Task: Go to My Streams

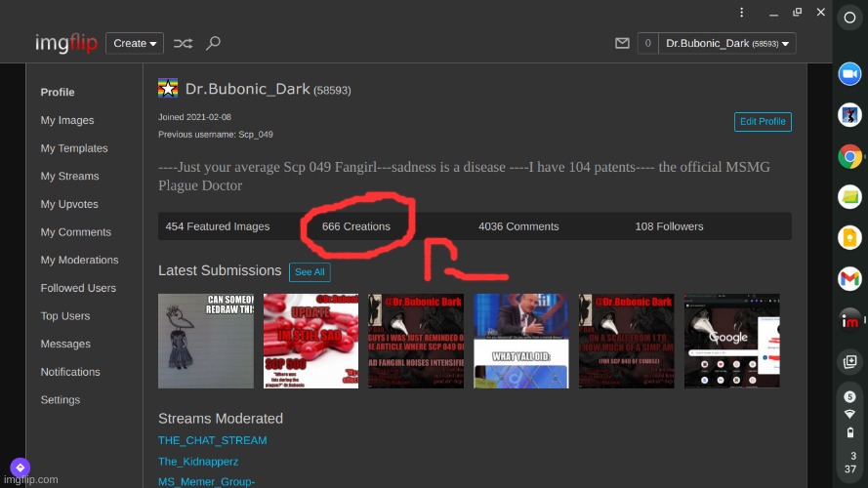Action: point(69,176)
